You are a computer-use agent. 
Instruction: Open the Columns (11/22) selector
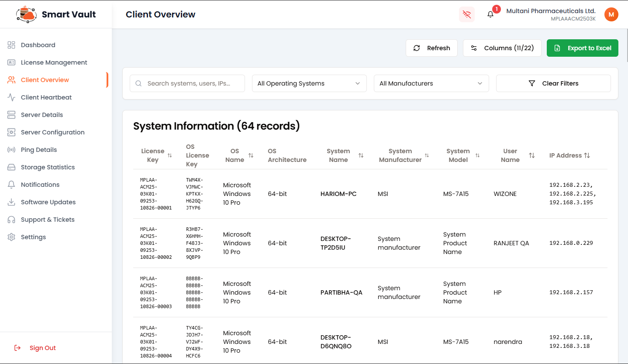coord(502,48)
